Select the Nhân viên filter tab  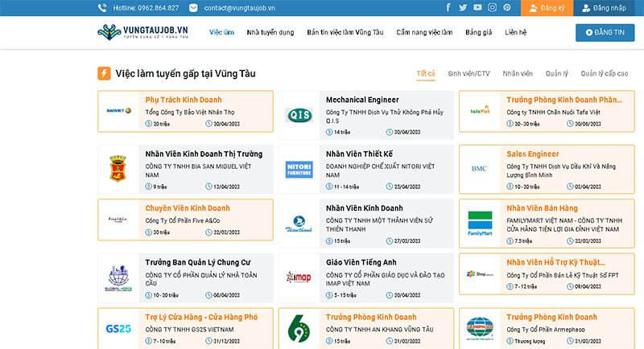pyautogui.click(x=518, y=73)
